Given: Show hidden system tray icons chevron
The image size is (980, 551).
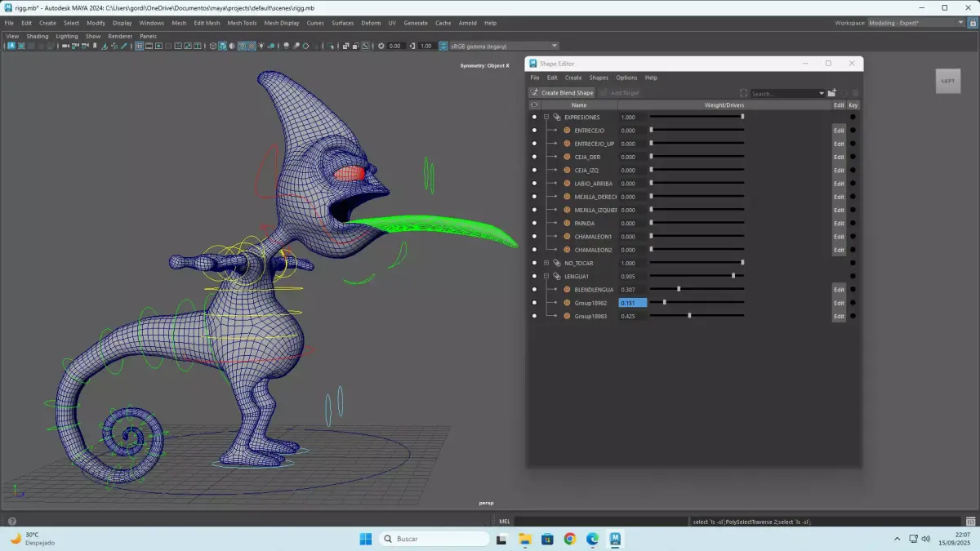Looking at the screenshot, I should (x=898, y=539).
